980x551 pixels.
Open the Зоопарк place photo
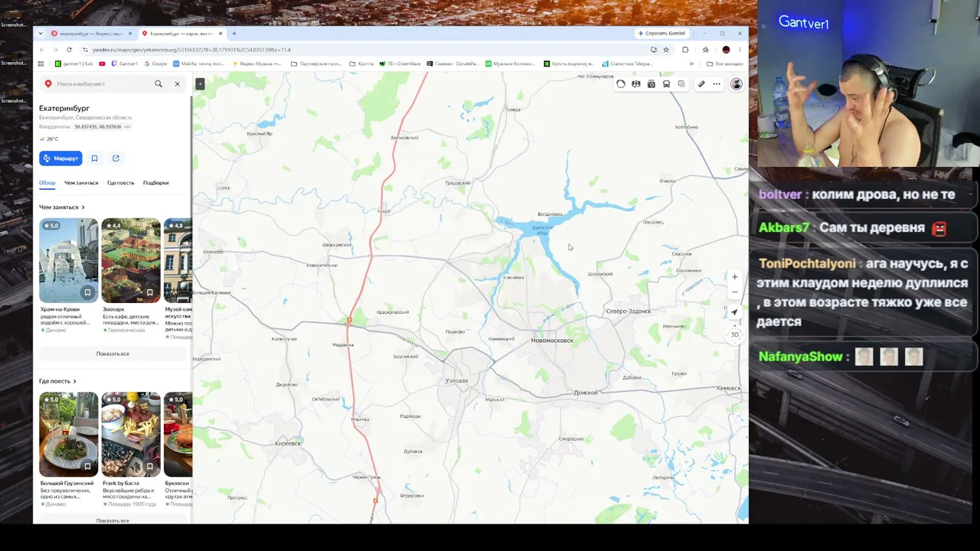(131, 260)
